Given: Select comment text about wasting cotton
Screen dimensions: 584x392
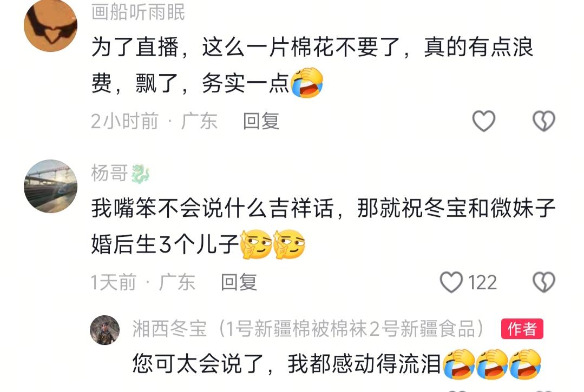Looking at the screenshot, I should tap(312, 65).
